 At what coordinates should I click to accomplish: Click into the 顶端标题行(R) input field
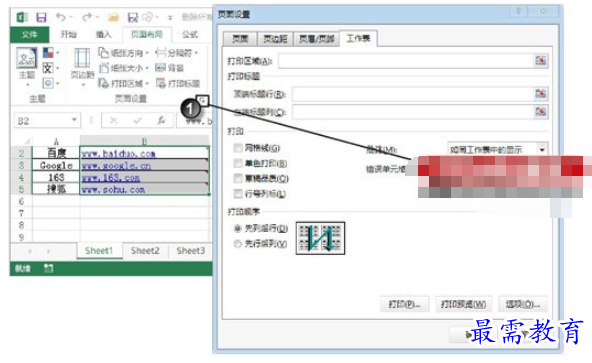click(x=413, y=94)
